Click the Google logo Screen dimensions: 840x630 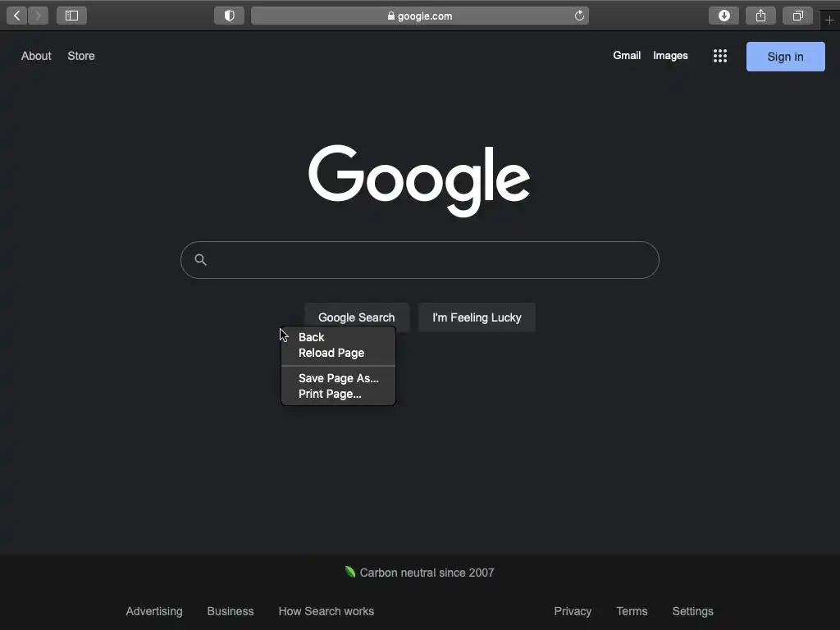coord(419,180)
